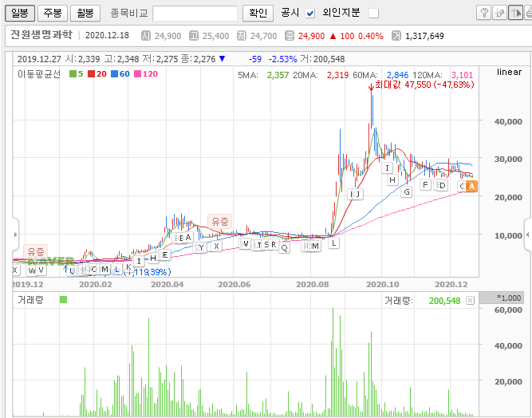Viewport: 532px width, 418px height.
Task: Select the pencil drawing tool
Action: pos(499,14)
